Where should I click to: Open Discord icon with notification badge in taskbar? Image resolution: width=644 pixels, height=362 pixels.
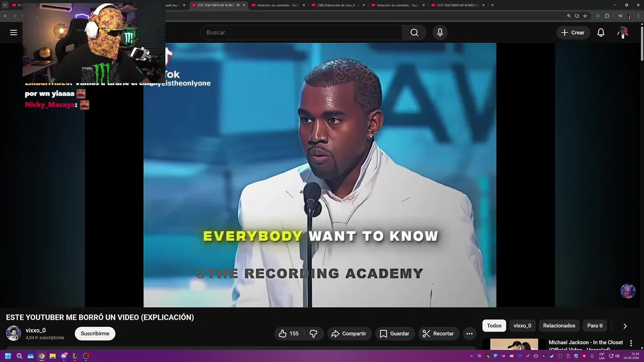click(64, 356)
